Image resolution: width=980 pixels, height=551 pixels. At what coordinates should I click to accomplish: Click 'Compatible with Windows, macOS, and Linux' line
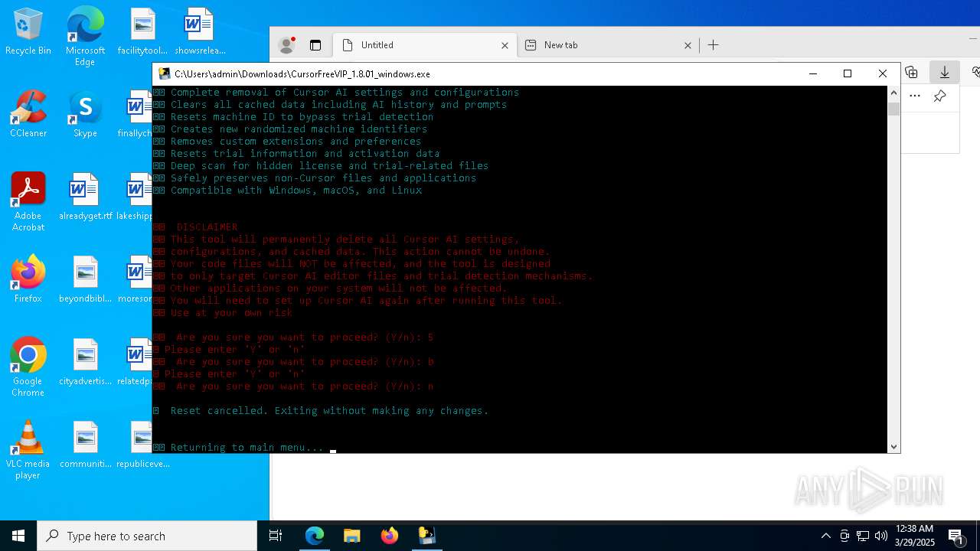point(296,191)
